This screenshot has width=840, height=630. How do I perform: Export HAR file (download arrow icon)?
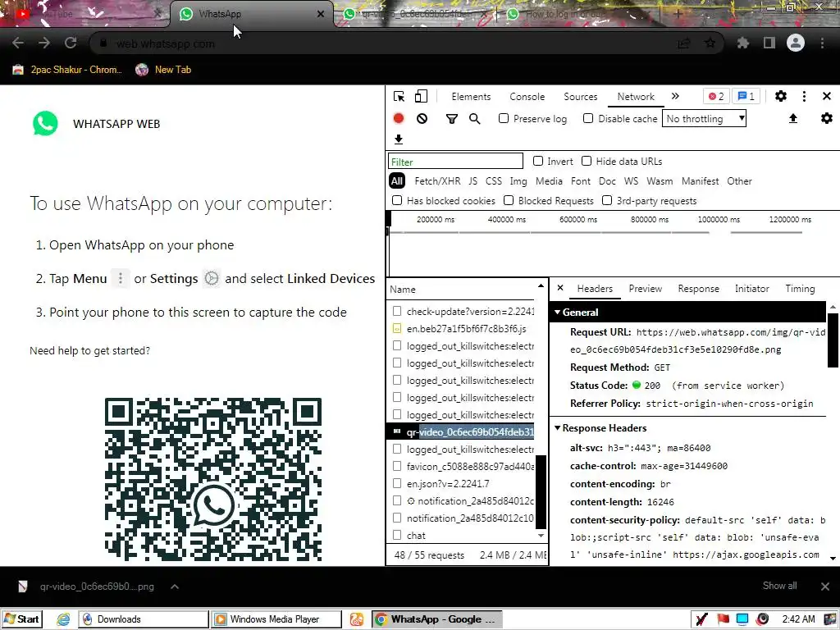coord(399,139)
